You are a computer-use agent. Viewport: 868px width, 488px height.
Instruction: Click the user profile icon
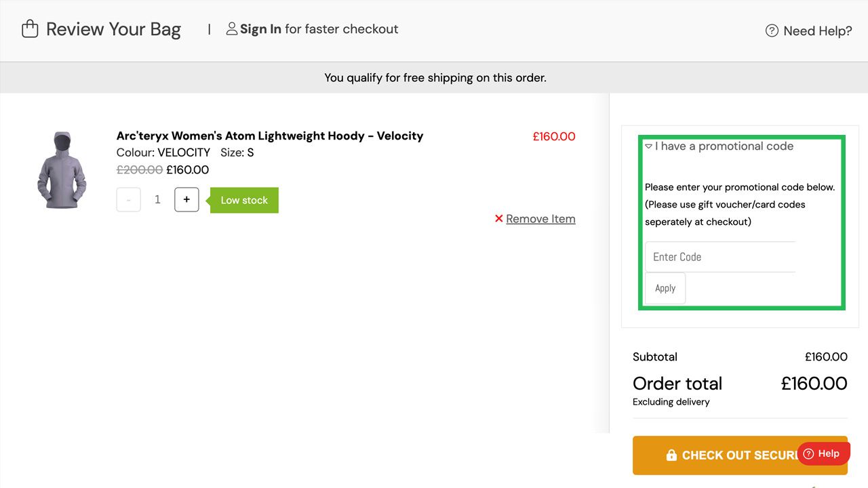(232, 29)
